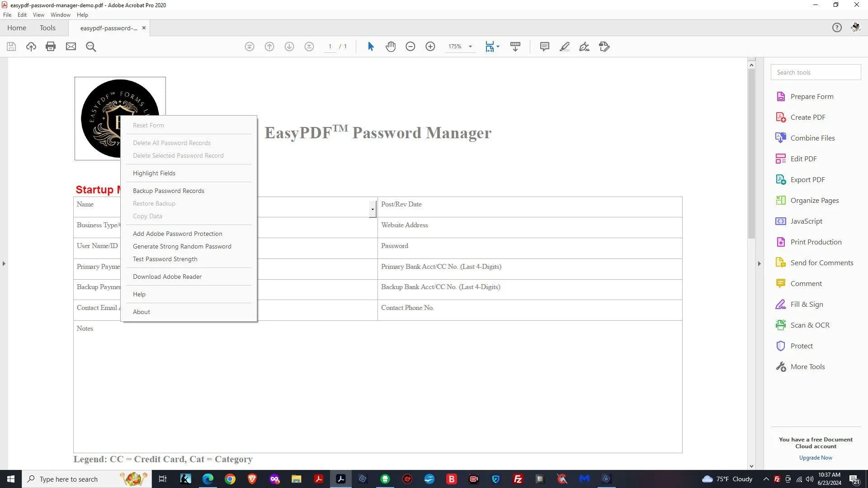Screen dimensions: 868x488
Task: Open the Window menu
Action: (61, 15)
